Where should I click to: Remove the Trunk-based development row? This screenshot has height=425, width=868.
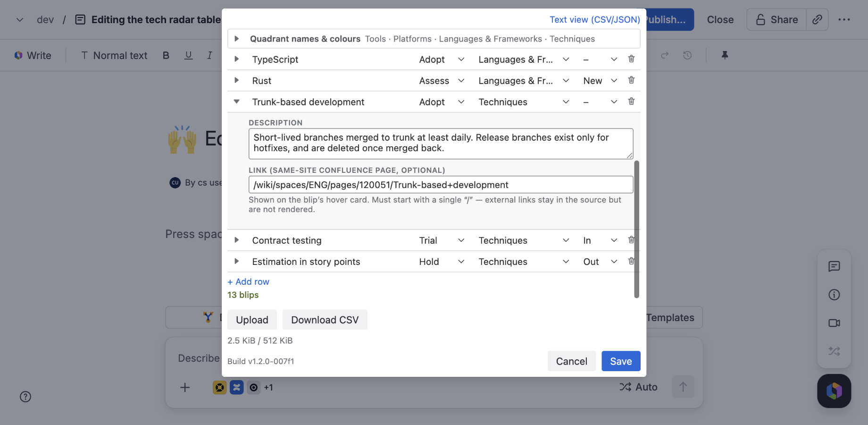(631, 102)
